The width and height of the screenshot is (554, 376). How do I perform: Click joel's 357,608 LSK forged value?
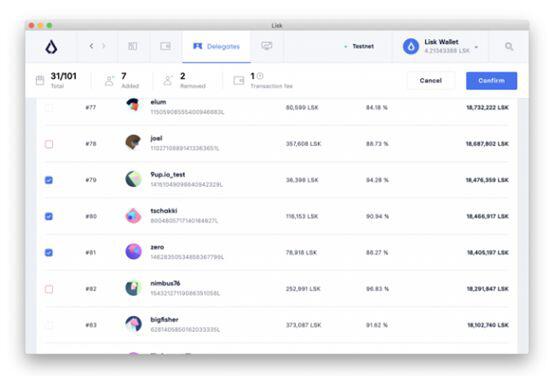coord(303,144)
